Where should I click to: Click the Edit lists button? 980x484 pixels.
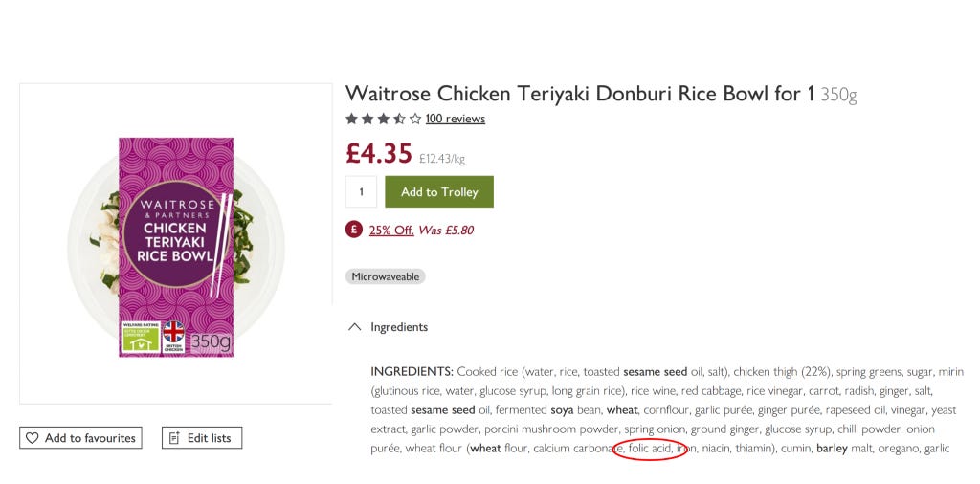(202, 438)
